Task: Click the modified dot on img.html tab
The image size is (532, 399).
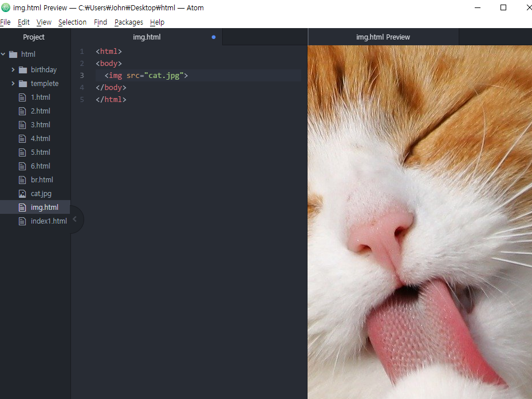Action: click(x=214, y=37)
